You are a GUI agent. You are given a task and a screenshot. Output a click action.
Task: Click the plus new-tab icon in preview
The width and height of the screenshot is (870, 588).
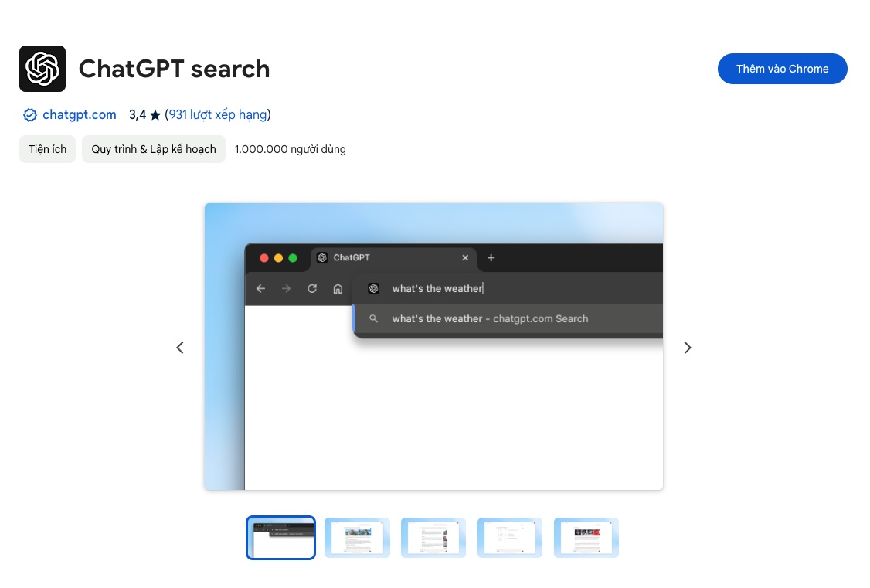491,258
